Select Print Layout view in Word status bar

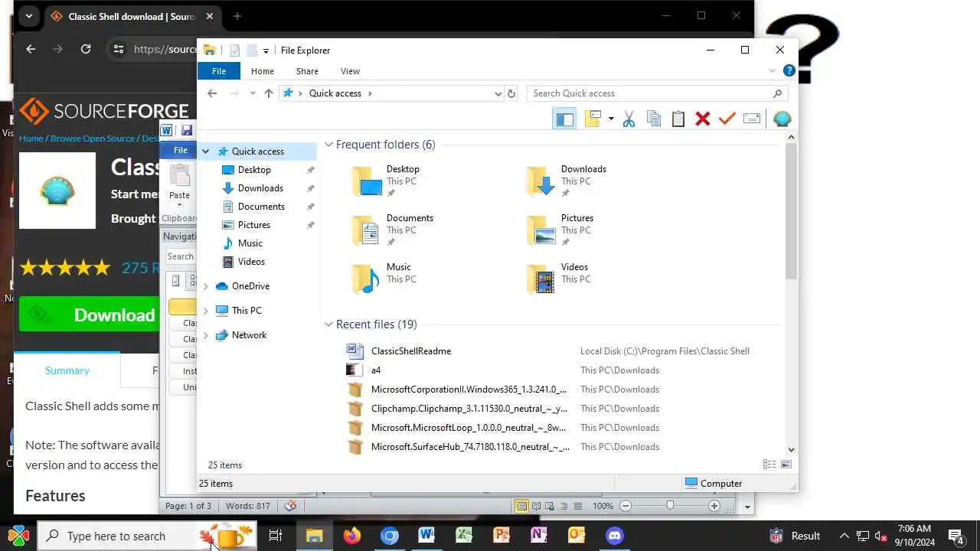point(521,506)
